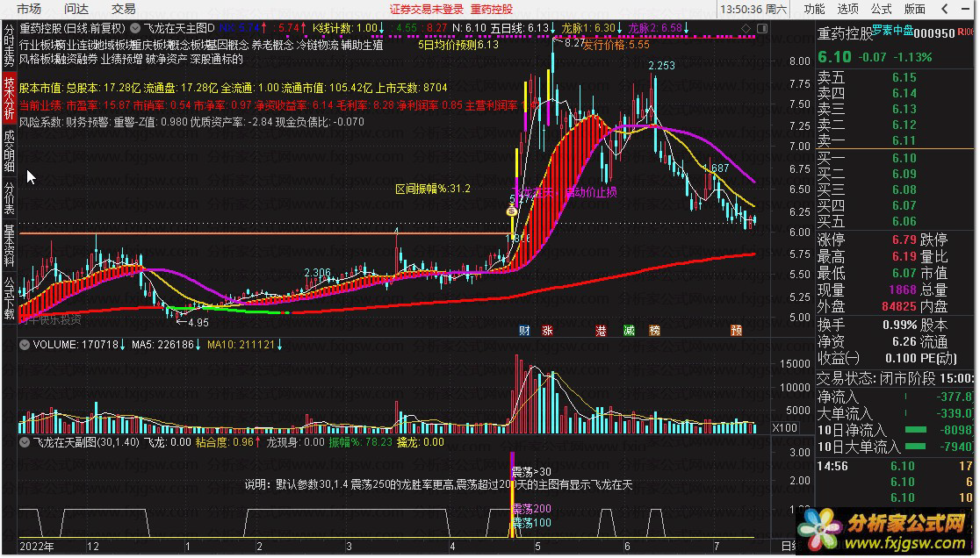Click the 减 event marker
Viewport: 980px width, 558px height.
pos(629,331)
